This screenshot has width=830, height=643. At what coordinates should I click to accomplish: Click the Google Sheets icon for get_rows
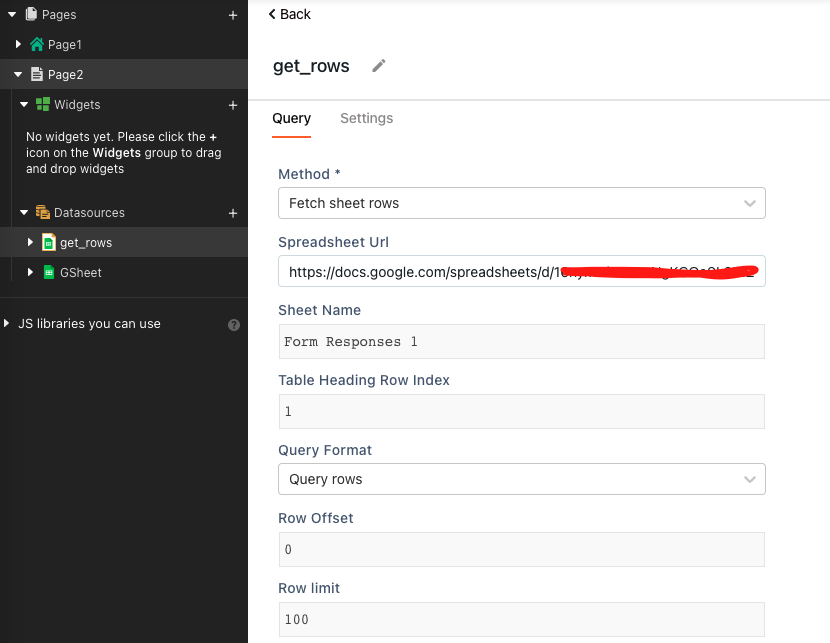48,243
